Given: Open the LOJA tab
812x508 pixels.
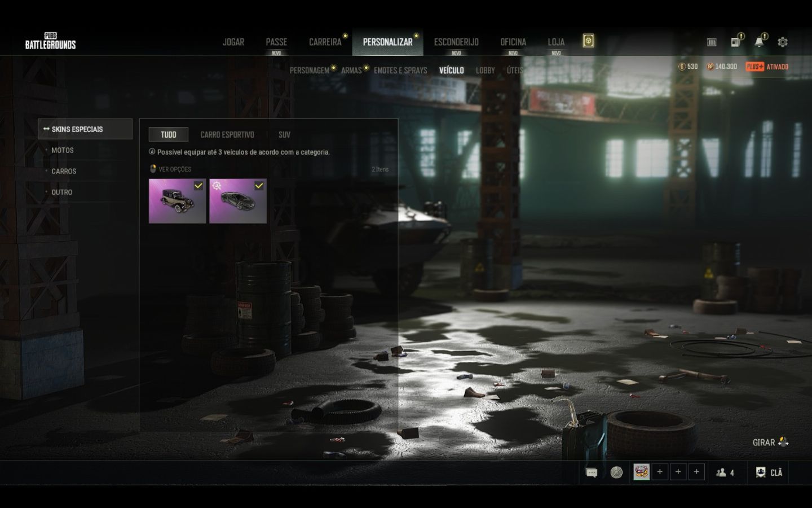Looking at the screenshot, I should tap(556, 42).
